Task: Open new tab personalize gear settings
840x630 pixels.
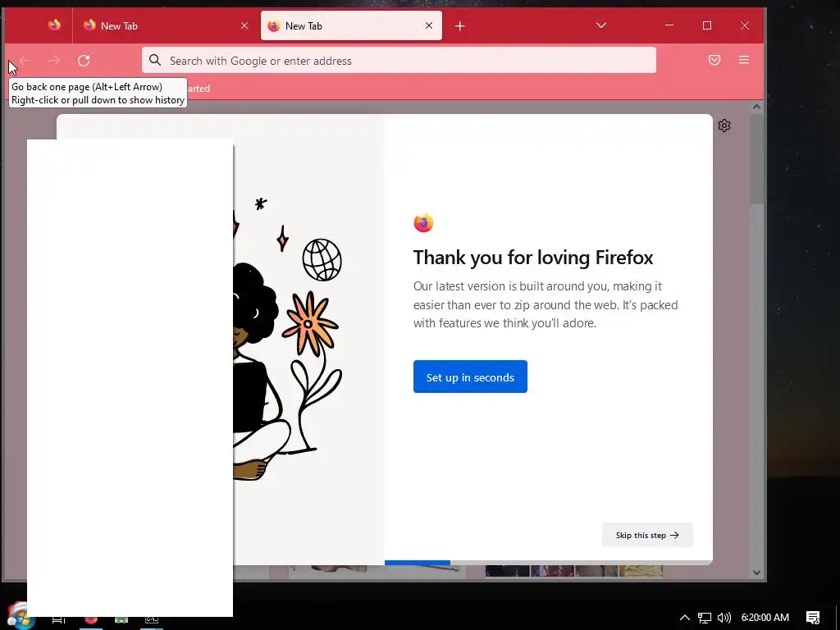Action: 724,126
